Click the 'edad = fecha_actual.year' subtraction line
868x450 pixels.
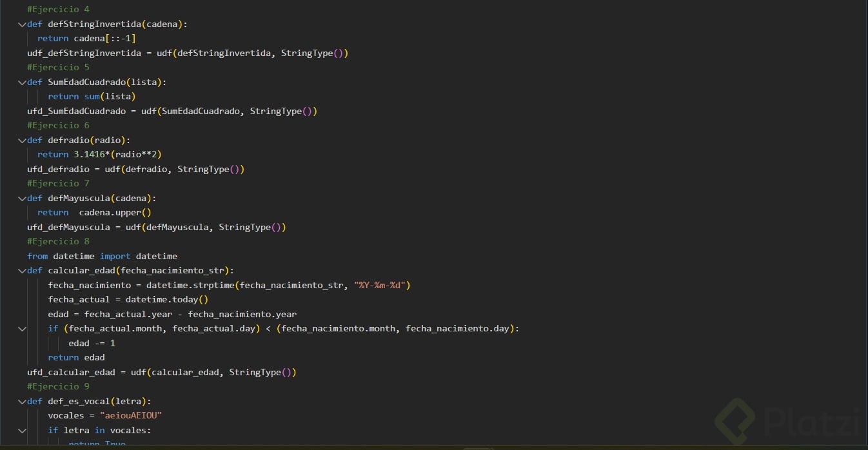coord(172,315)
